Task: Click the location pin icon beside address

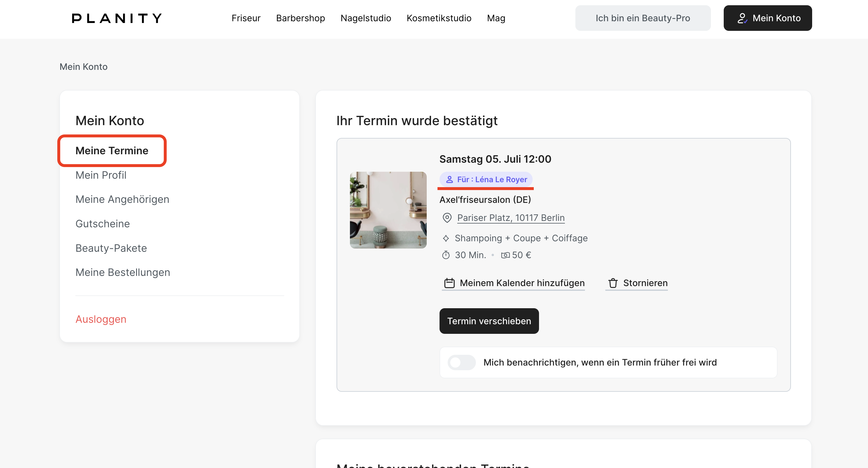Action: (x=447, y=218)
